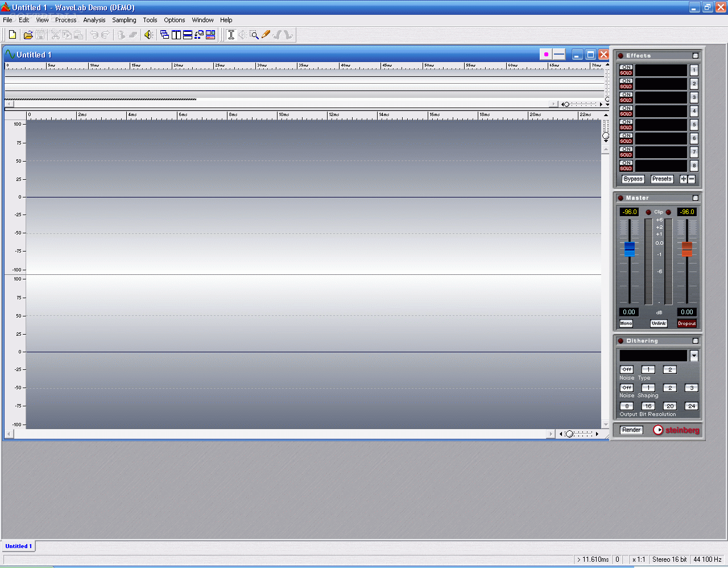Set Noise Shaping to 3
This screenshot has height=568, width=728.
pos(692,388)
